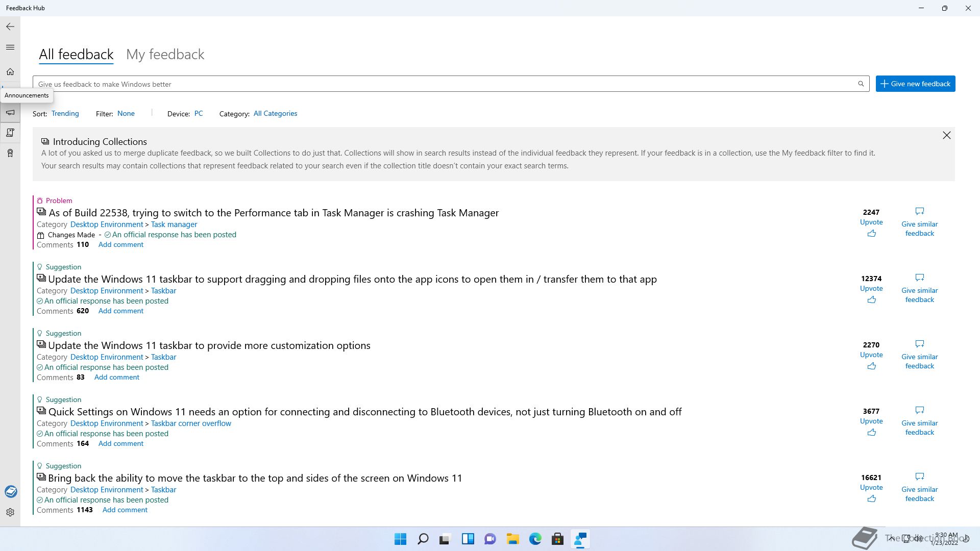
Task: Open the move taskbar to top suggestion
Action: point(255,478)
